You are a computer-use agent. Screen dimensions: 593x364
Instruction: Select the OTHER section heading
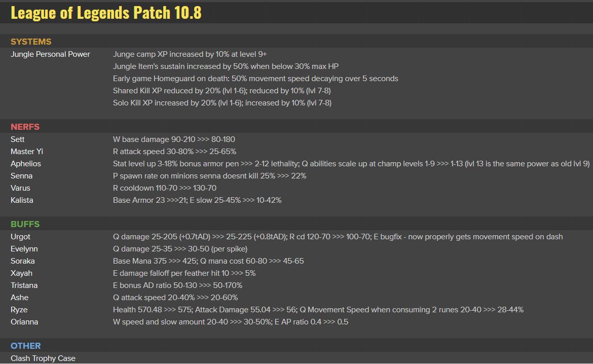pyautogui.click(x=26, y=346)
